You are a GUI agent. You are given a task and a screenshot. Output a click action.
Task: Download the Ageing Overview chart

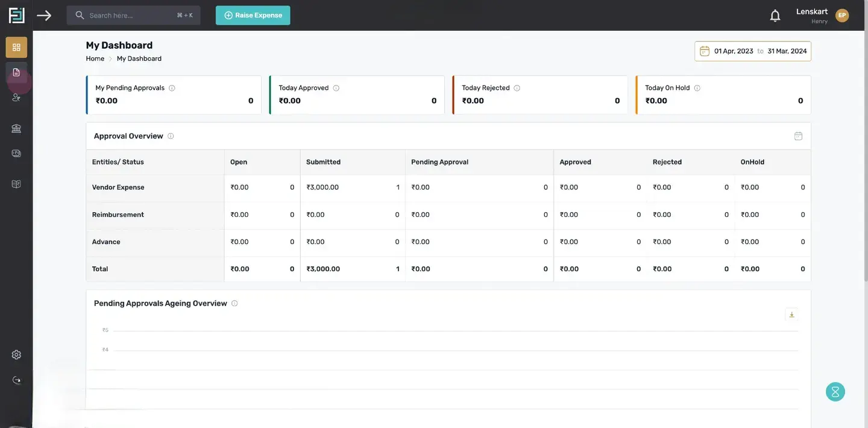792,315
